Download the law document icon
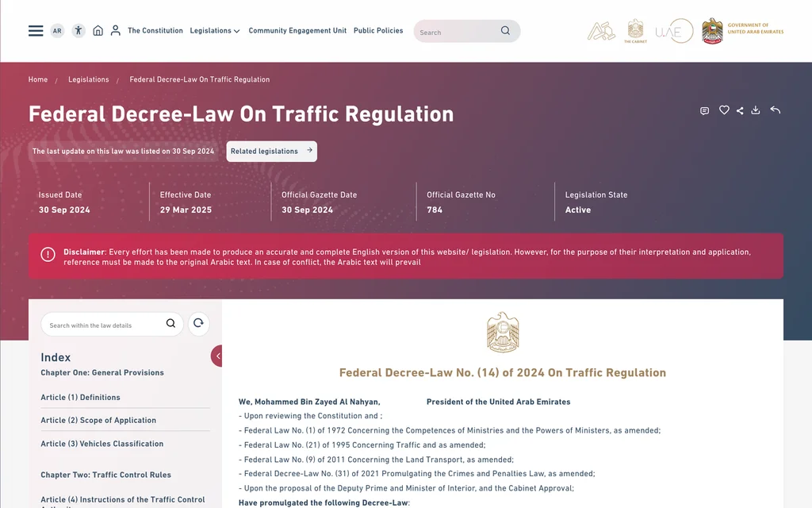The width and height of the screenshot is (812, 508). pyautogui.click(x=756, y=110)
